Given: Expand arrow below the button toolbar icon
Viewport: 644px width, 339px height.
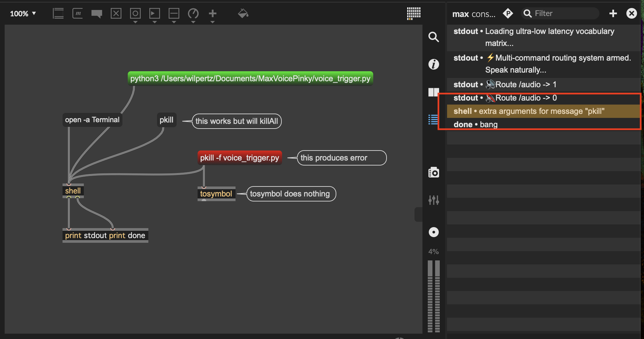Looking at the screenshot, I should tap(135, 22).
